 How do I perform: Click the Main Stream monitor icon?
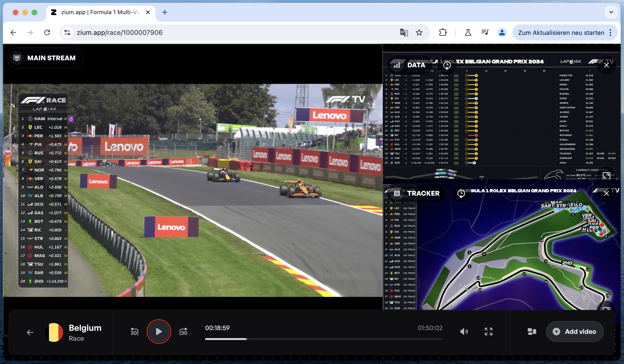17,58
